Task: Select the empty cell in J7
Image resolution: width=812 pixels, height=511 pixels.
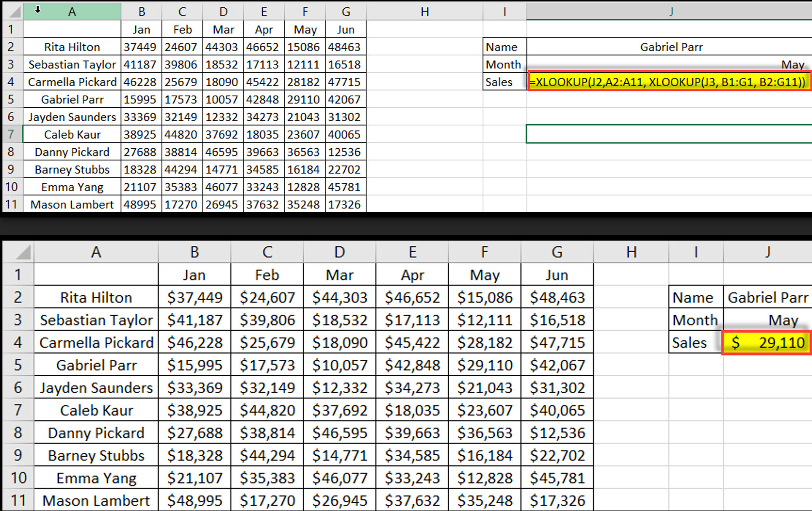Action: 669,134
